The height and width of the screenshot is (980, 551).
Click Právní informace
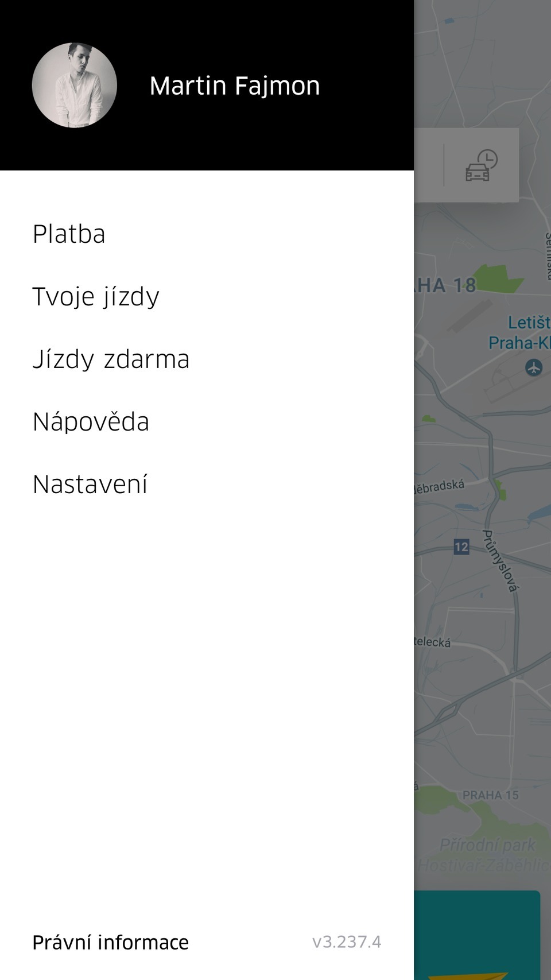(110, 942)
